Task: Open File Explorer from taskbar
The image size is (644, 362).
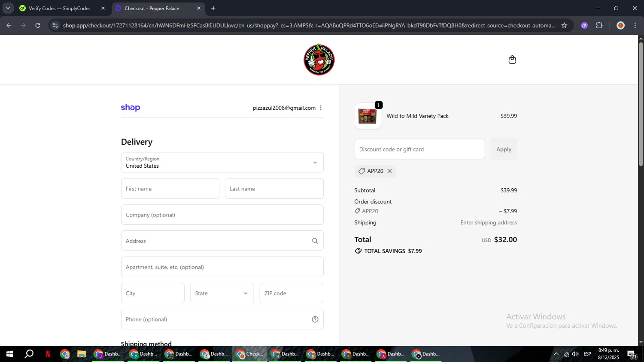Action: 82,354
